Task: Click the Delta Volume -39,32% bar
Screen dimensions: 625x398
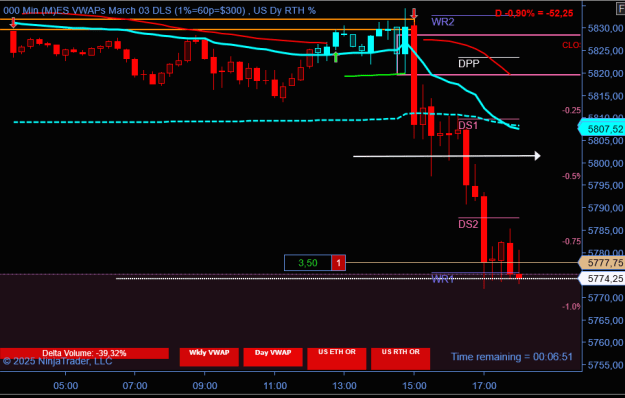Action: [84, 353]
